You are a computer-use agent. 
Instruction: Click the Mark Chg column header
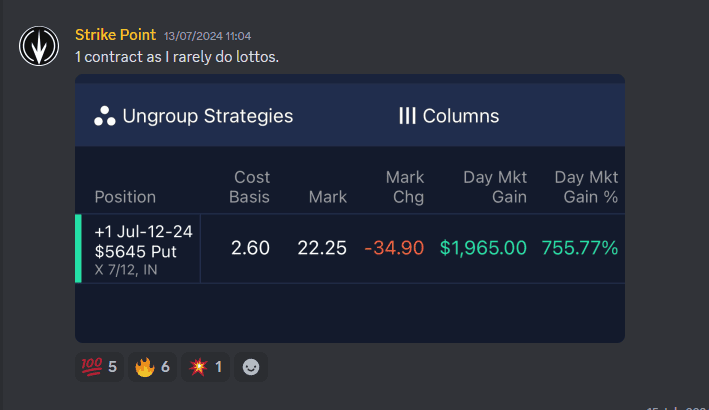(x=405, y=187)
